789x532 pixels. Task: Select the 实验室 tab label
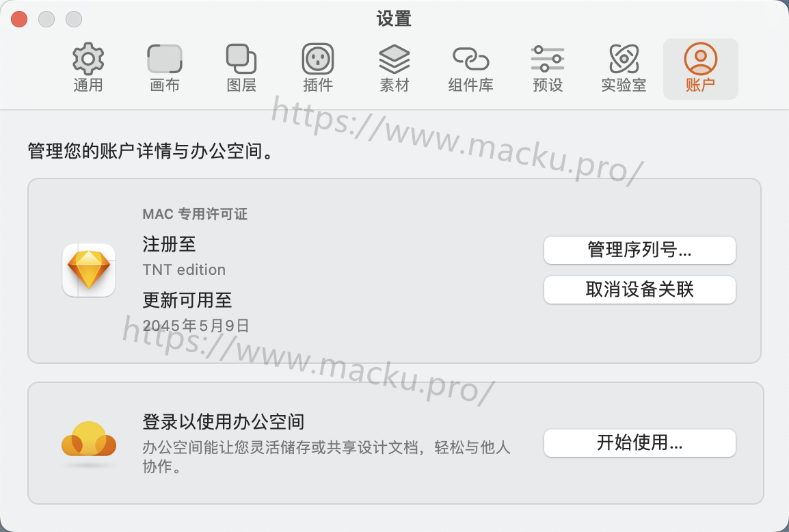tap(624, 85)
